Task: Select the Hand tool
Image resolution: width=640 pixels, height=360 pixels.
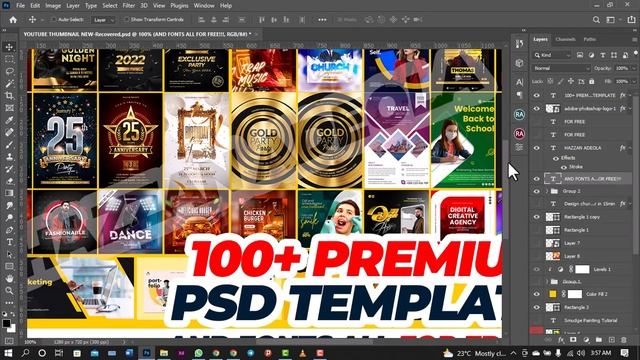Action: coord(9,279)
